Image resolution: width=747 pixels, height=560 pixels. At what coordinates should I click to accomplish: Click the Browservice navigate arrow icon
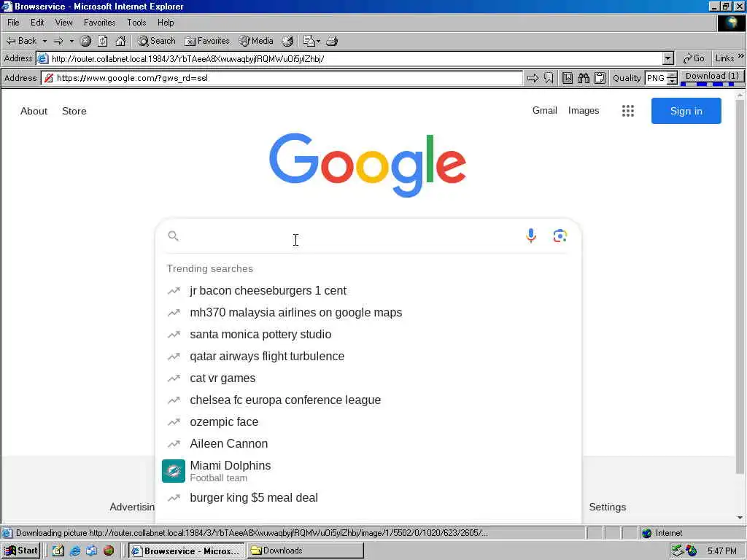[x=533, y=78]
